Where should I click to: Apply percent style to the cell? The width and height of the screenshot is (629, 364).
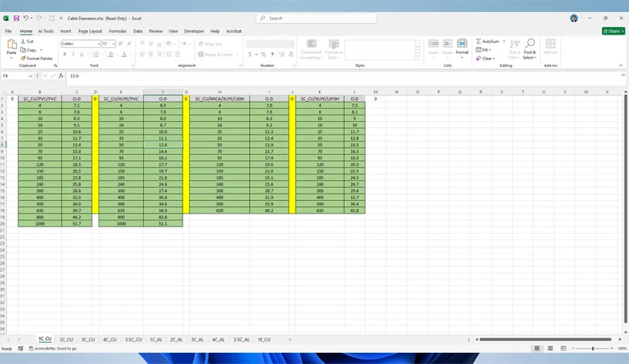coord(263,54)
